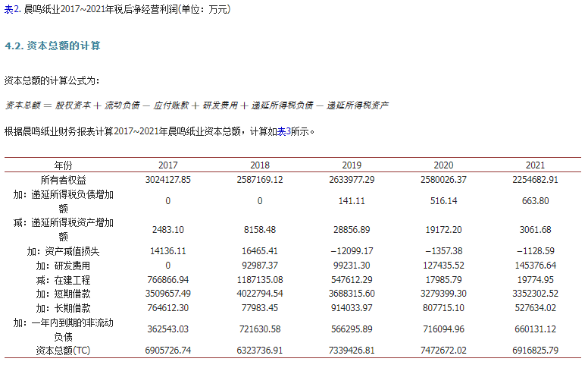Click the value 145376.64
The width and height of the screenshot is (588, 368).
click(536, 266)
